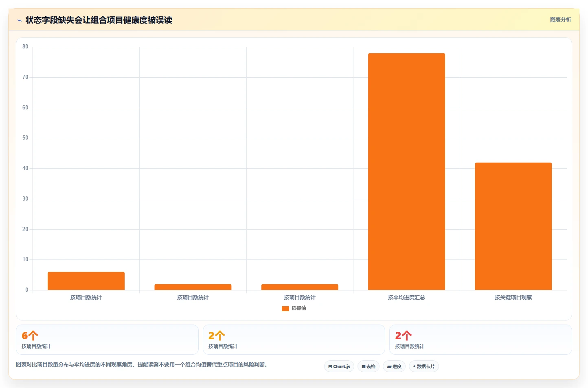Click the 按关键项目观察 axis label
This screenshot has width=588, height=388.
pos(513,298)
